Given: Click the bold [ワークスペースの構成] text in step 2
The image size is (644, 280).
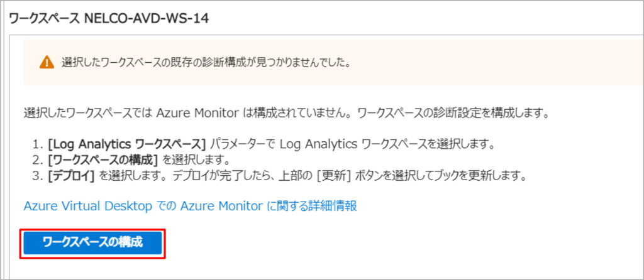Looking at the screenshot, I should tap(99, 160).
